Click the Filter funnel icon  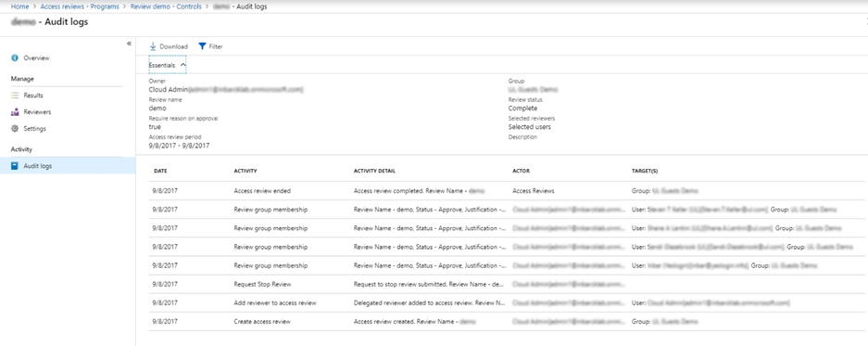(x=202, y=46)
